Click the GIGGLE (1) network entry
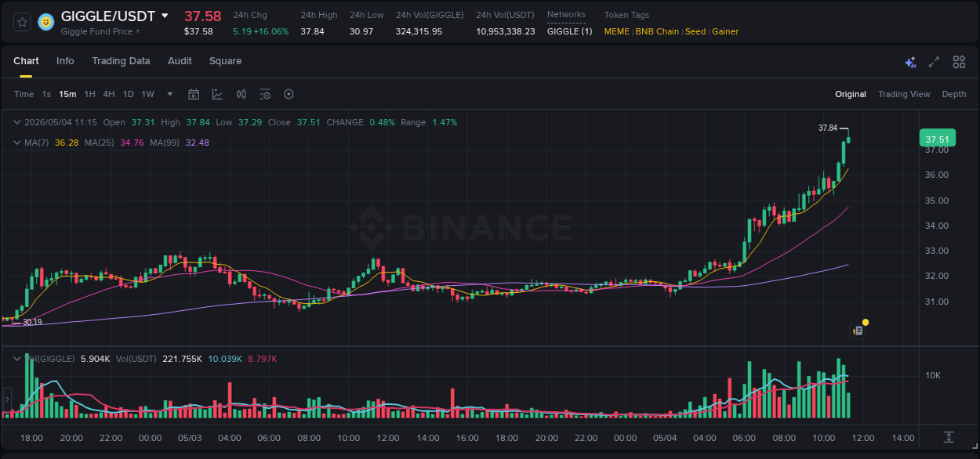 [570, 31]
